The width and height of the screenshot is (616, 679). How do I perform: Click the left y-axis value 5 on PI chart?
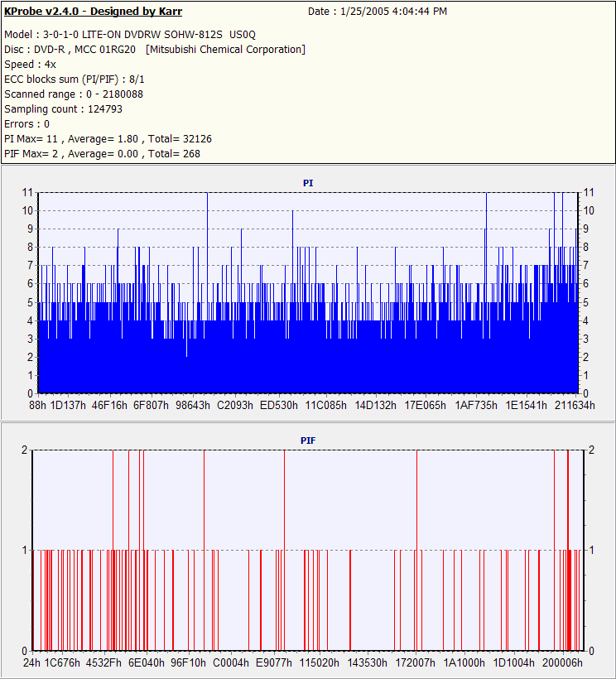[31, 303]
